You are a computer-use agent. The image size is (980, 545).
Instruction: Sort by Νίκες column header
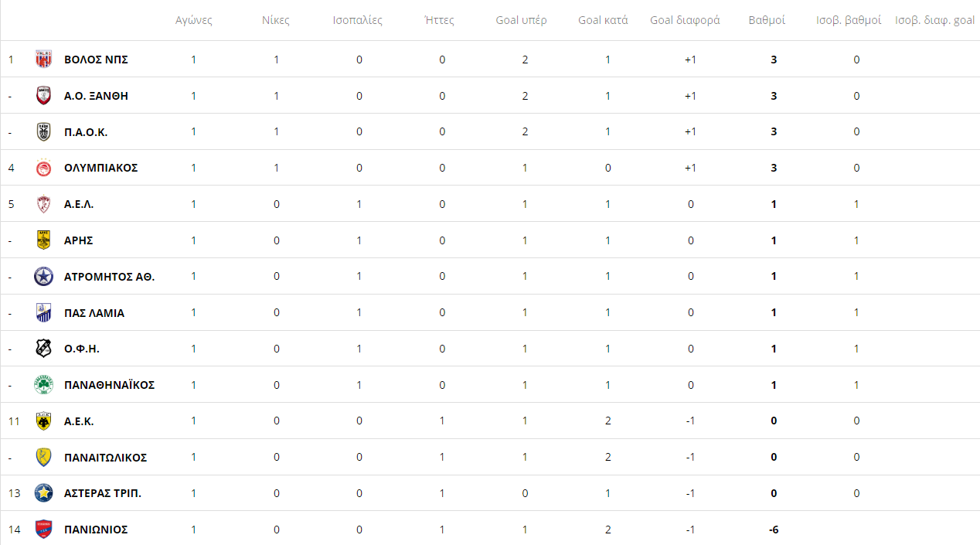[x=276, y=20]
